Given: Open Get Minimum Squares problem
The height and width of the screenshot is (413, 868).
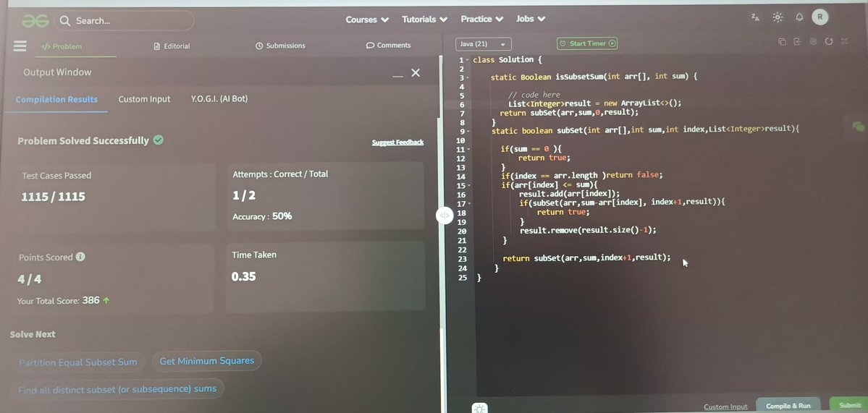Looking at the screenshot, I should [x=206, y=361].
